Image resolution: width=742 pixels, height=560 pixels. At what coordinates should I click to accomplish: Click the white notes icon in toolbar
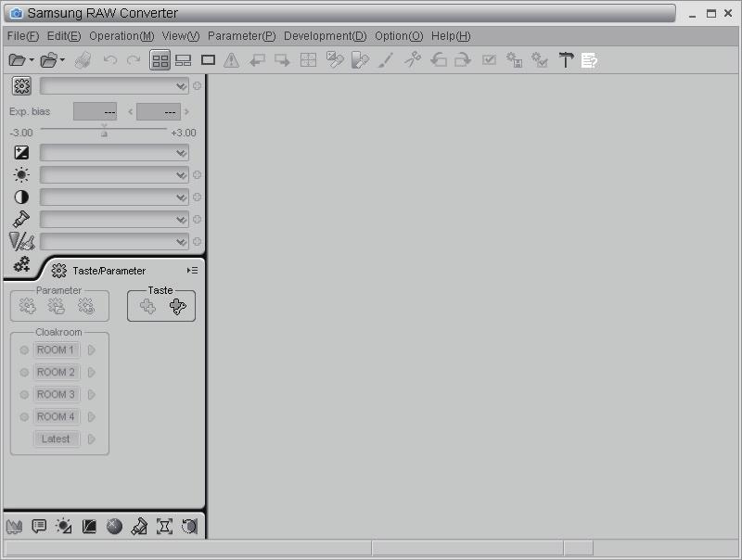point(589,60)
